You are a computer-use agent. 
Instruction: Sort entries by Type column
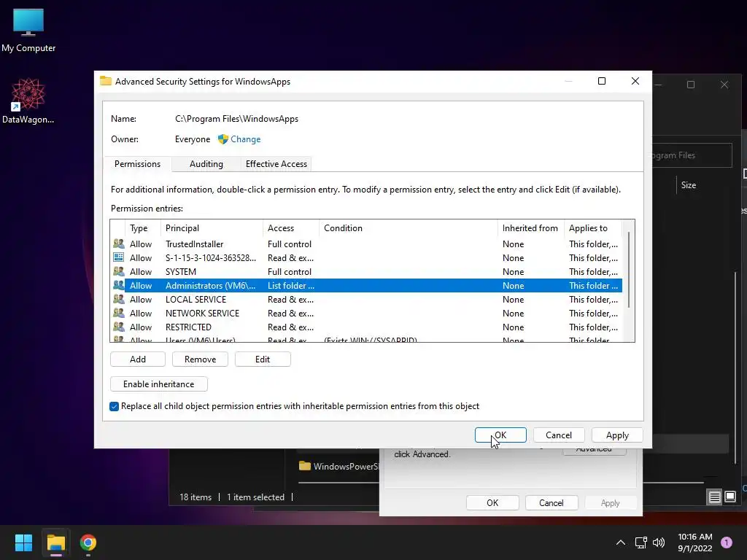coord(142,228)
